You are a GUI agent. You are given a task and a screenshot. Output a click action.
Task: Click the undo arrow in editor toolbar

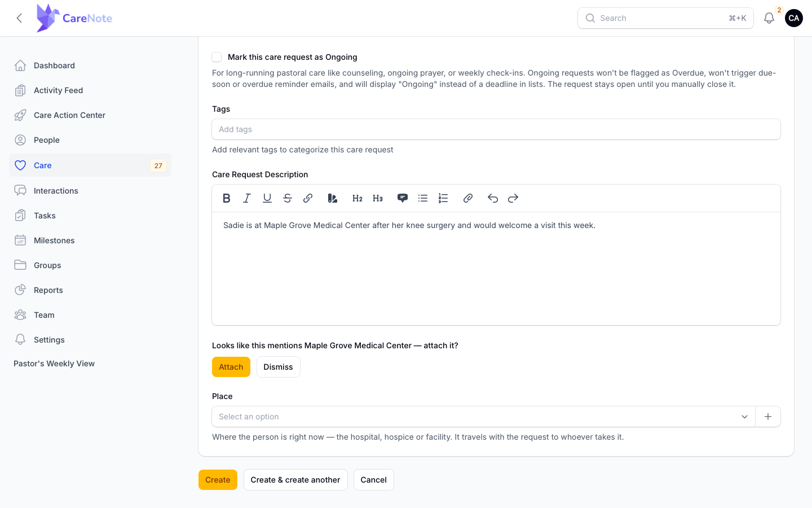point(493,198)
